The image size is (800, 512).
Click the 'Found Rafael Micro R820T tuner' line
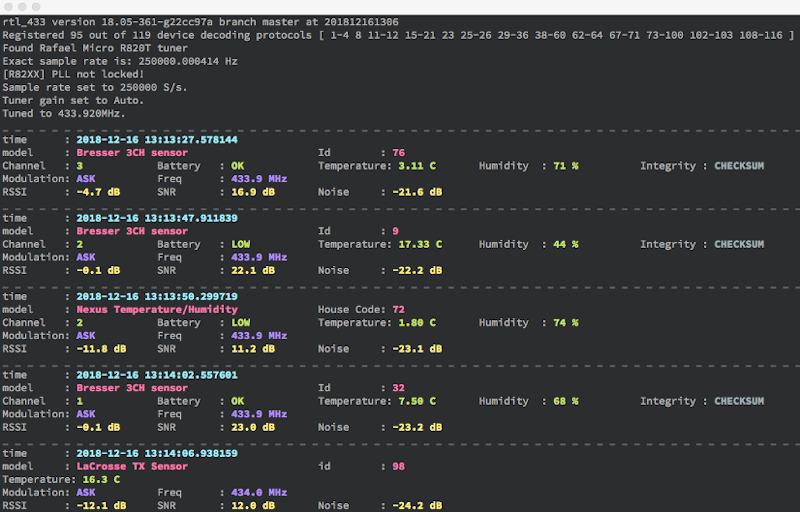pyautogui.click(x=95, y=48)
